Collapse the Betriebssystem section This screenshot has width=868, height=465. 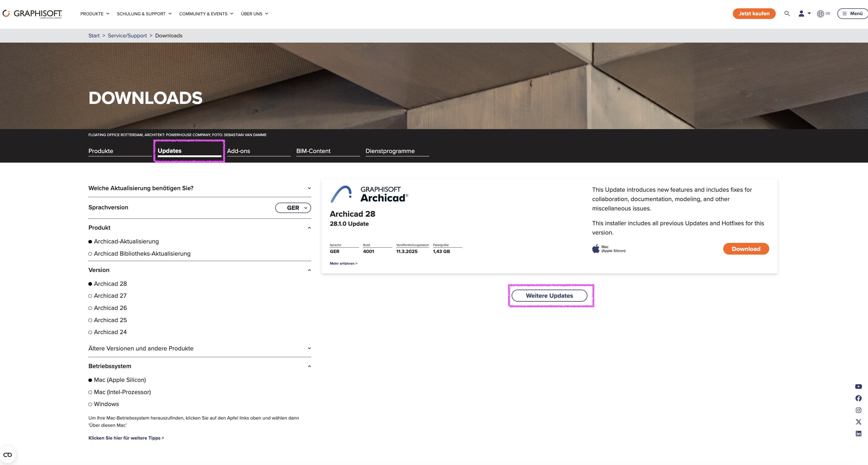tap(200, 366)
